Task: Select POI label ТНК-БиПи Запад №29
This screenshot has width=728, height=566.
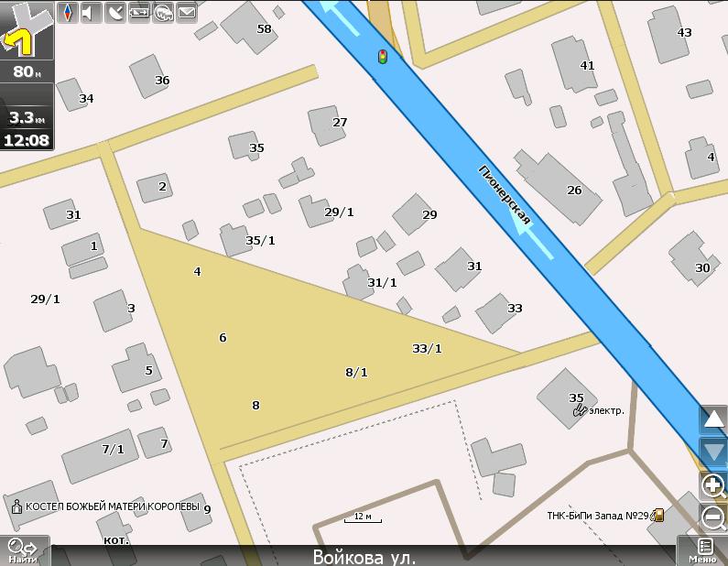Action: pos(598,516)
